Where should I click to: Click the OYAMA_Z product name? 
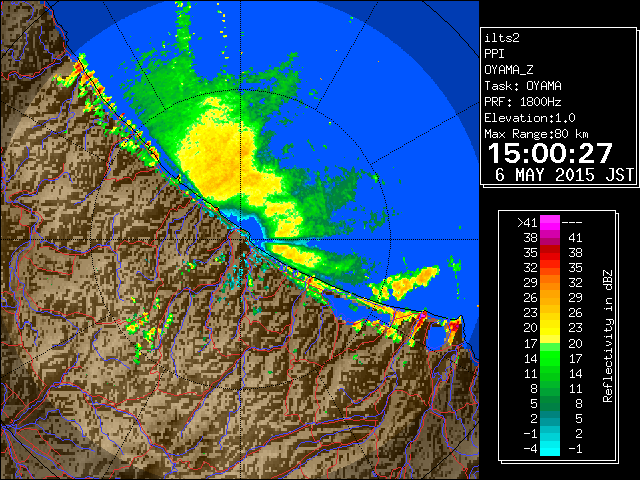click(x=509, y=70)
